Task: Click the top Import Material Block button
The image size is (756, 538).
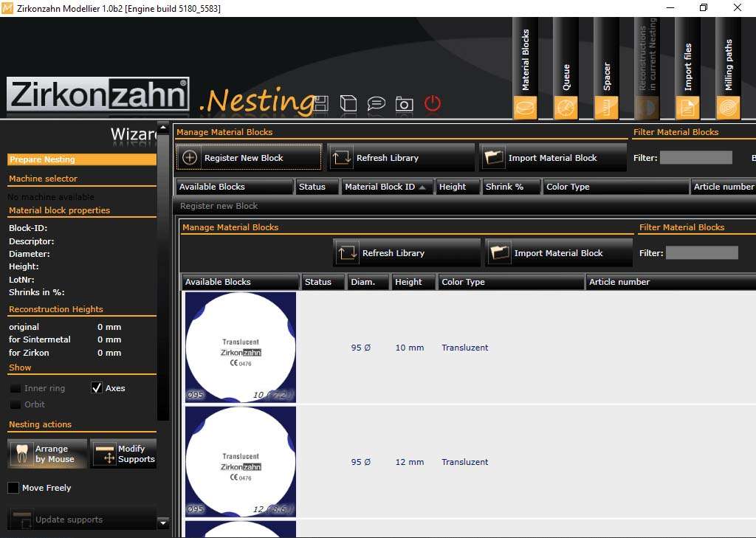Action: click(x=552, y=158)
